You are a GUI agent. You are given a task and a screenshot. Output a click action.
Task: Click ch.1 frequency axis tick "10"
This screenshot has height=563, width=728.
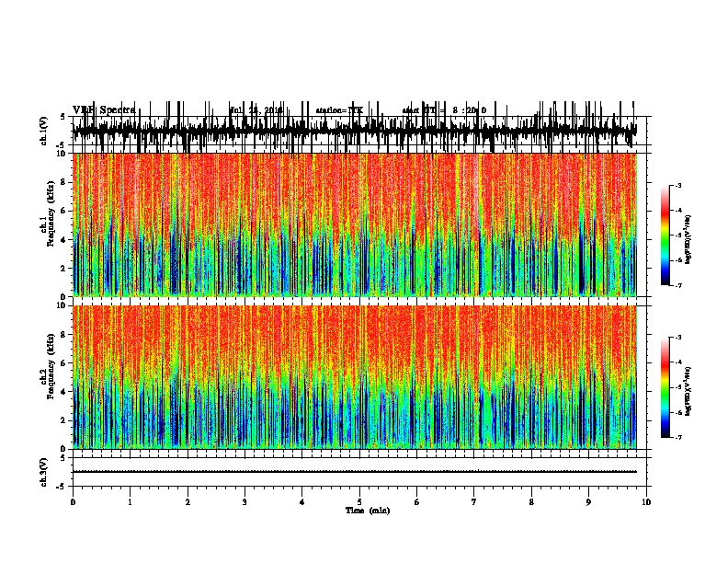[63, 154]
